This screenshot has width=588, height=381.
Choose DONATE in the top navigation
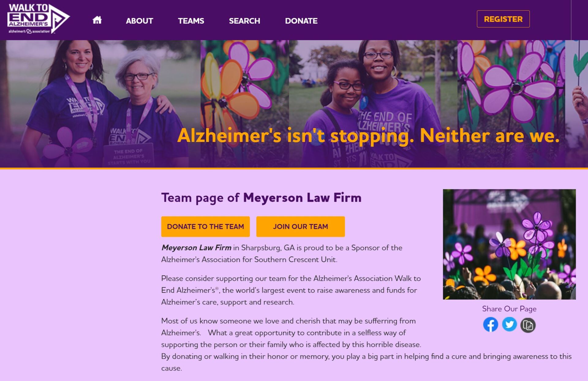301,21
